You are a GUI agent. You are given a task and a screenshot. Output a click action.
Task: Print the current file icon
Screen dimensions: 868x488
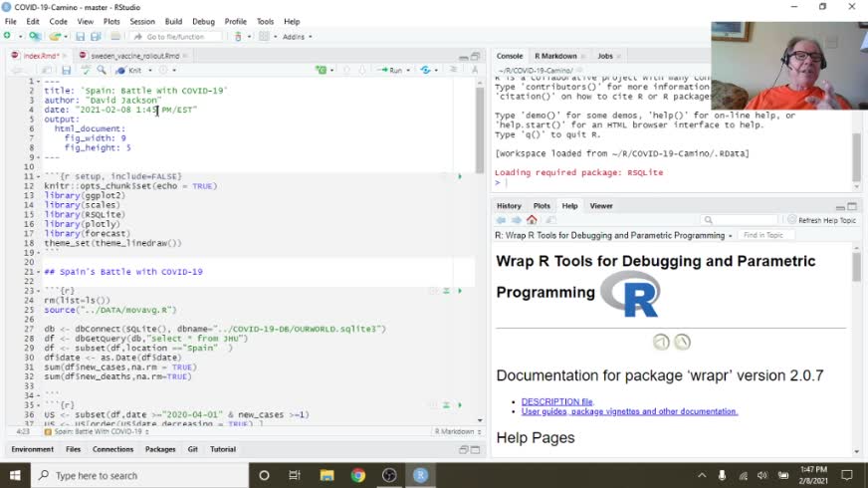click(115, 37)
